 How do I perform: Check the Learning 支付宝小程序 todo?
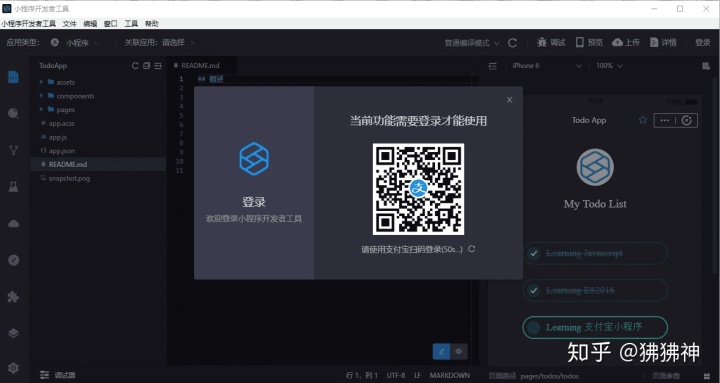[x=533, y=327]
